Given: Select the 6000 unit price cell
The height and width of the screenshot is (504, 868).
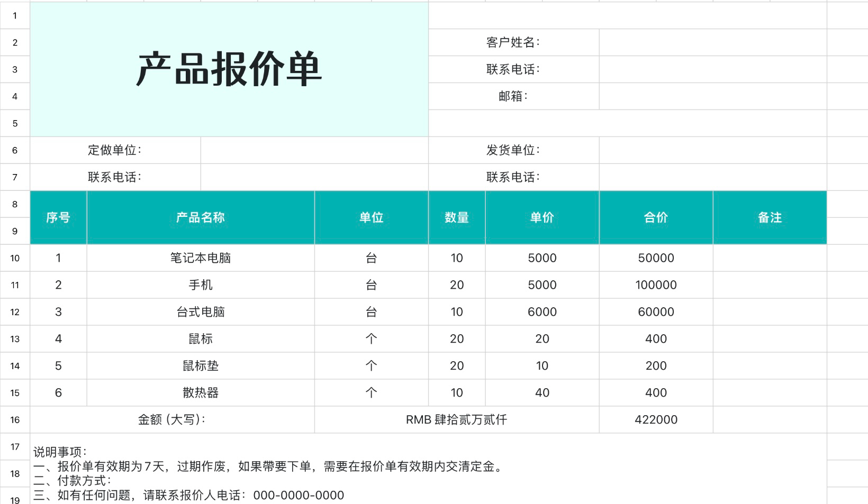Looking at the screenshot, I should 542,312.
